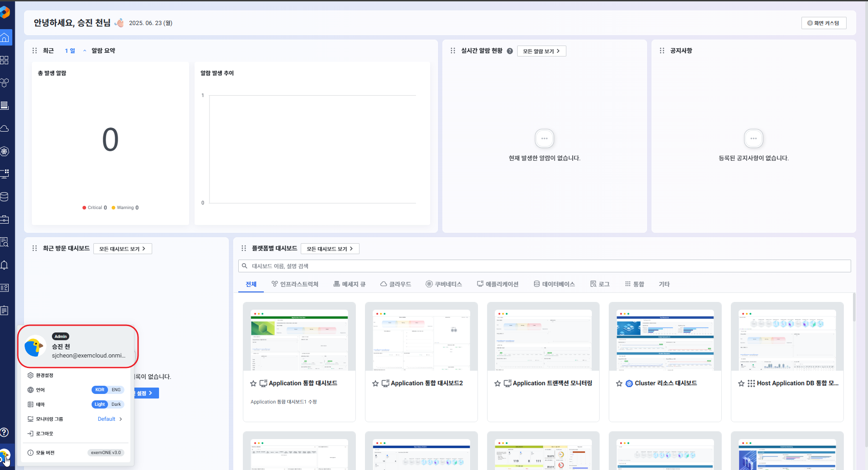Open the help question mark icon
This screenshot has width=868, height=470.
(x=5, y=432)
